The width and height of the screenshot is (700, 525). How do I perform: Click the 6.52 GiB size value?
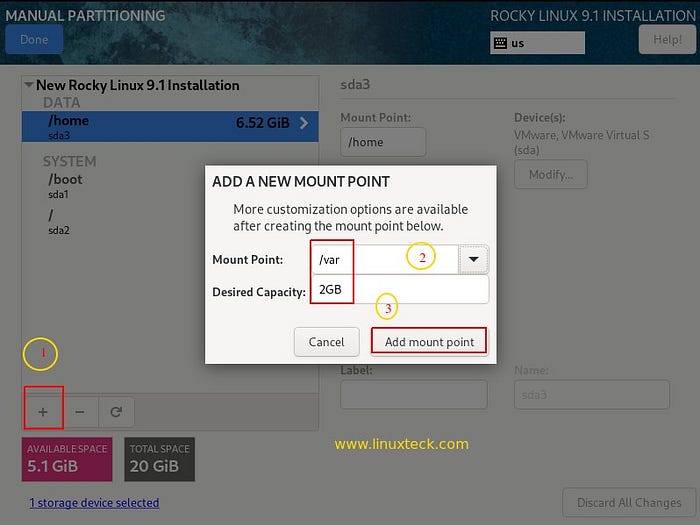[x=263, y=123]
